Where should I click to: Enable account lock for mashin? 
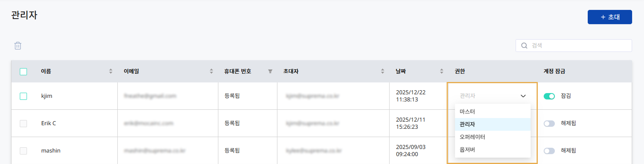[x=549, y=151]
